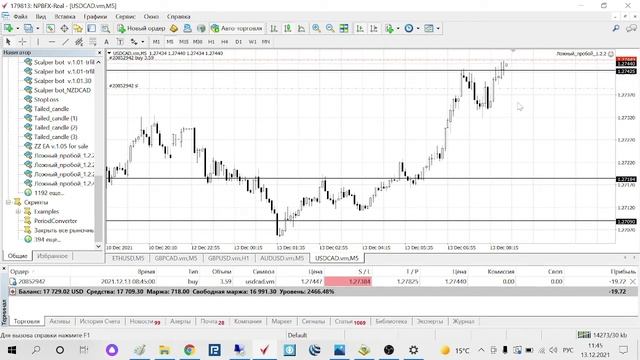
Task: Select the cursor arrow tool
Action: pos(8,42)
